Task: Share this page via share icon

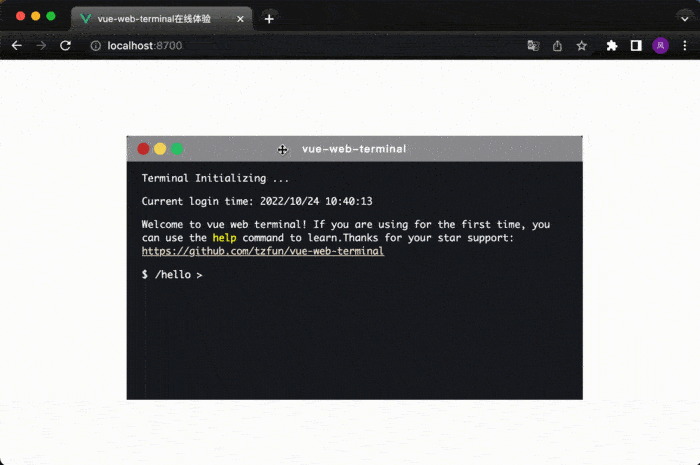Action: [x=557, y=46]
